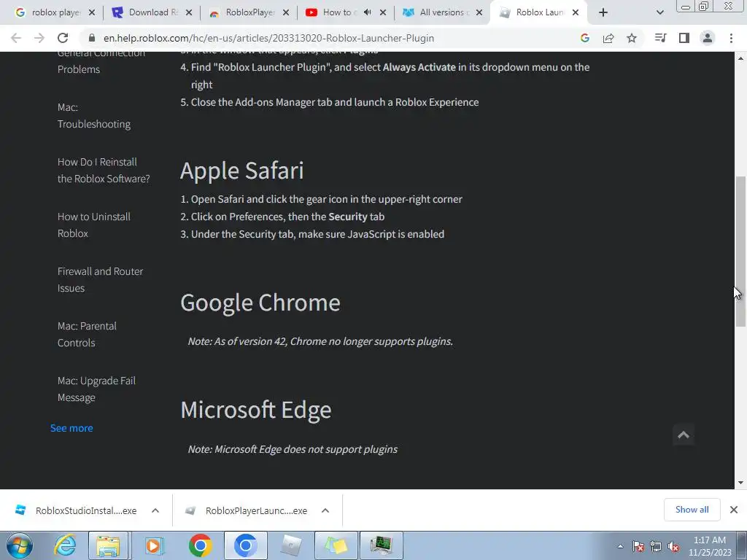747x560 pixels.
Task: Open 'General Connection Problems' sidebar link
Action: 101,61
